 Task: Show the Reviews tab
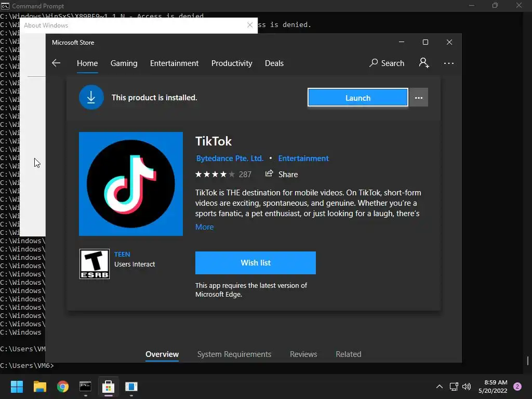303,354
